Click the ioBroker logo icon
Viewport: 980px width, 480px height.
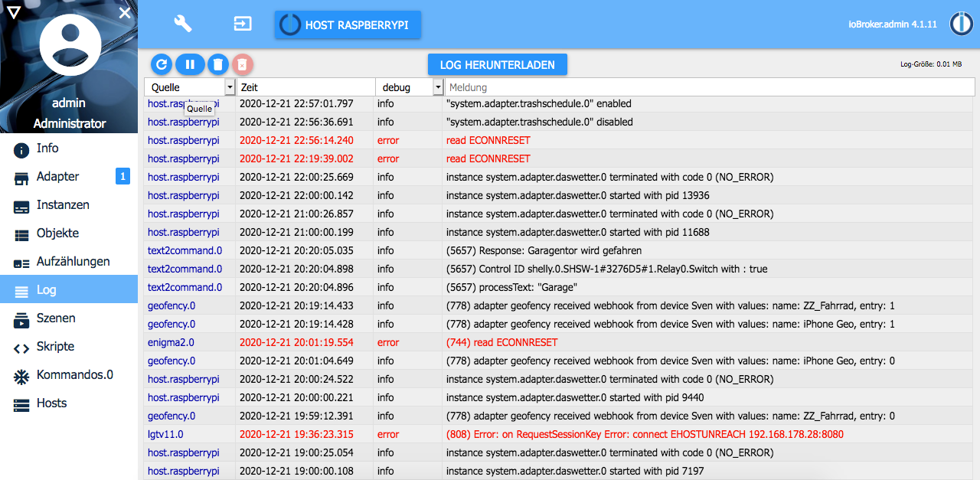[961, 24]
